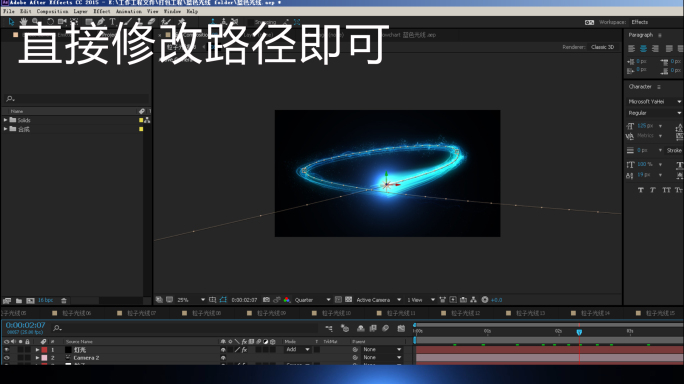The height and width of the screenshot is (384, 684).
Task: Expand the Camera 2 layer properties
Action: pyautogui.click(x=37, y=358)
